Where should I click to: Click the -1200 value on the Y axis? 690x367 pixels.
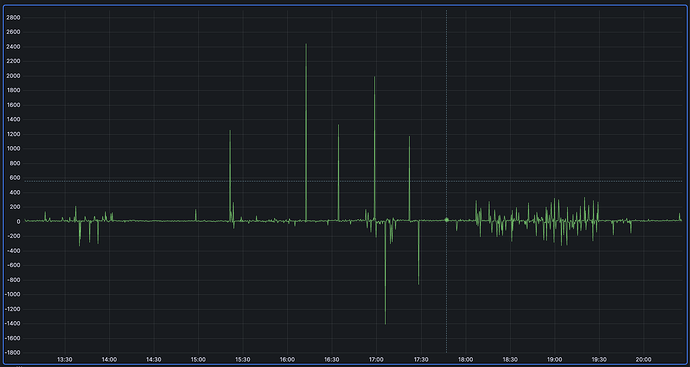tap(12, 309)
